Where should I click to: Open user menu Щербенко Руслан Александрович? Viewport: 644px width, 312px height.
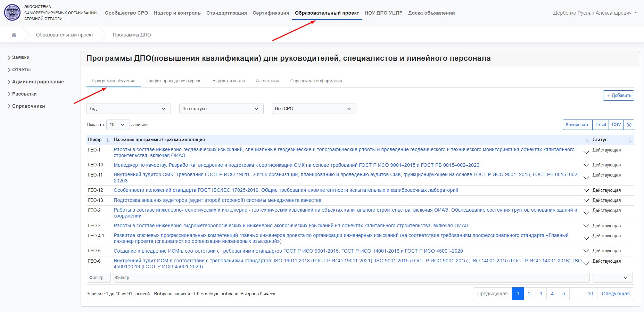(x=594, y=13)
